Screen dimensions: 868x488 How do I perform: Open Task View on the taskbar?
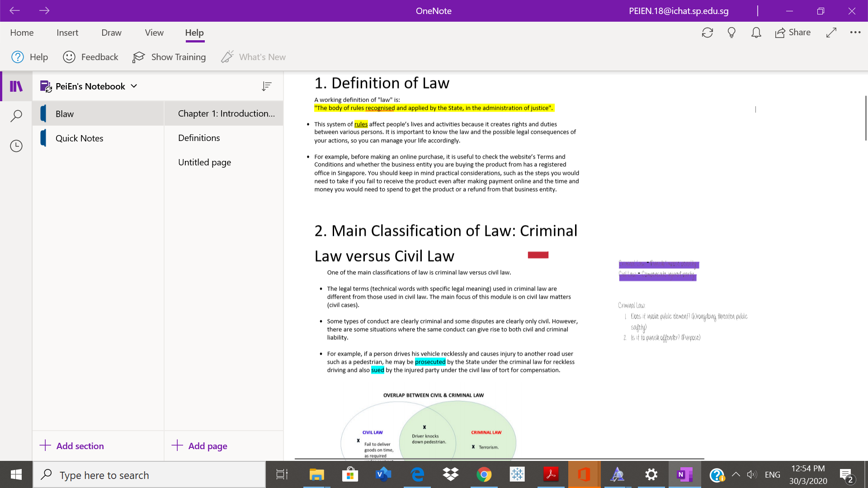(x=282, y=474)
